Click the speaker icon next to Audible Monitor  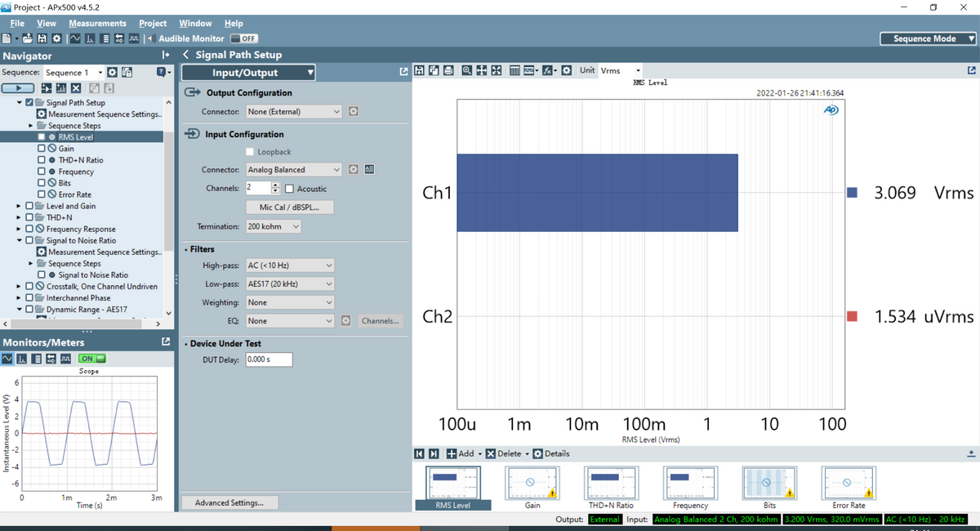(x=152, y=38)
